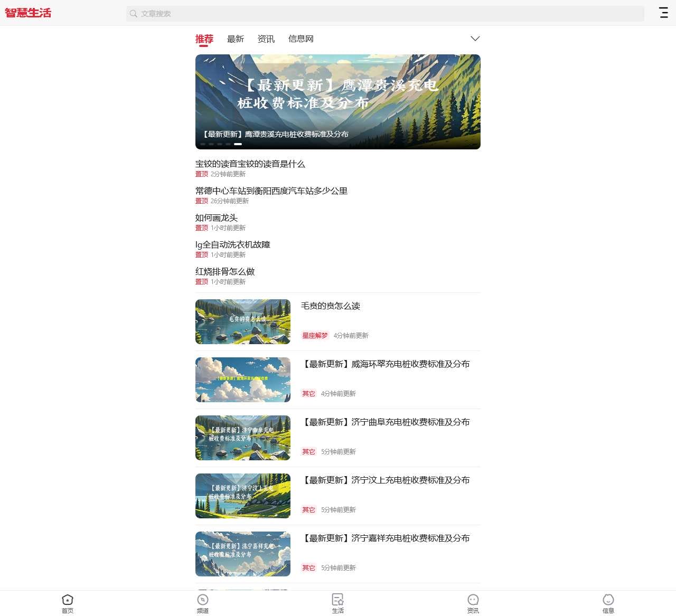This screenshot has height=616, width=676.
Task: Switch to the 最新 tab
Action: 236,39
